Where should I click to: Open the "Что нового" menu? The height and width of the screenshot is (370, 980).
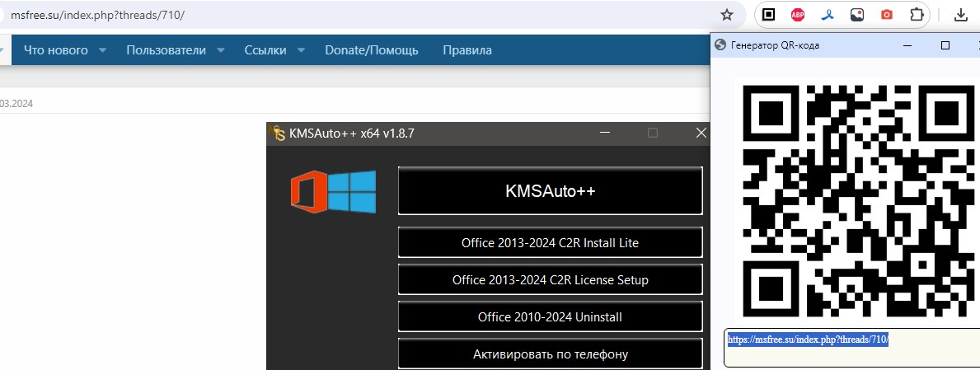tap(55, 50)
